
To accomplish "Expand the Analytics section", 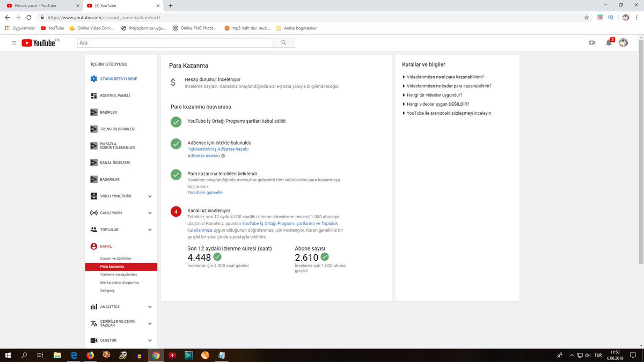I will [x=150, y=307].
